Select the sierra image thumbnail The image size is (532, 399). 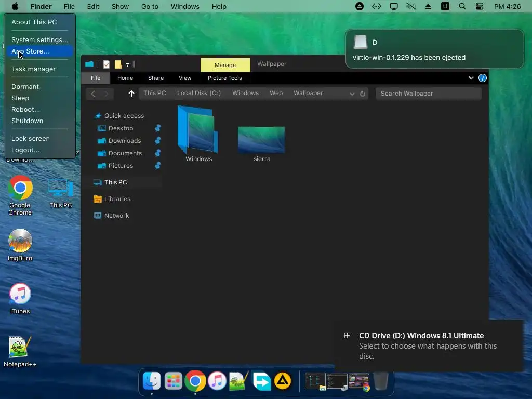click(x=262, y=144)
